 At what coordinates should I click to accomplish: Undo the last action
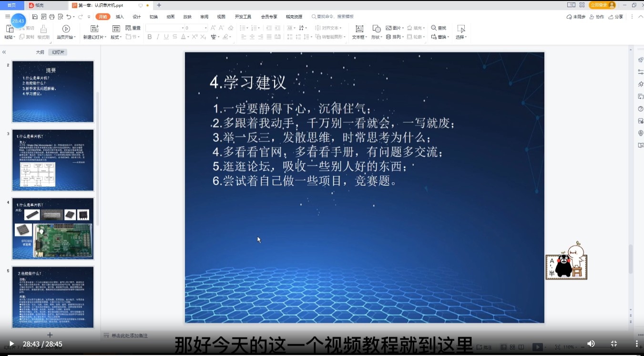(x=69, y=17)
